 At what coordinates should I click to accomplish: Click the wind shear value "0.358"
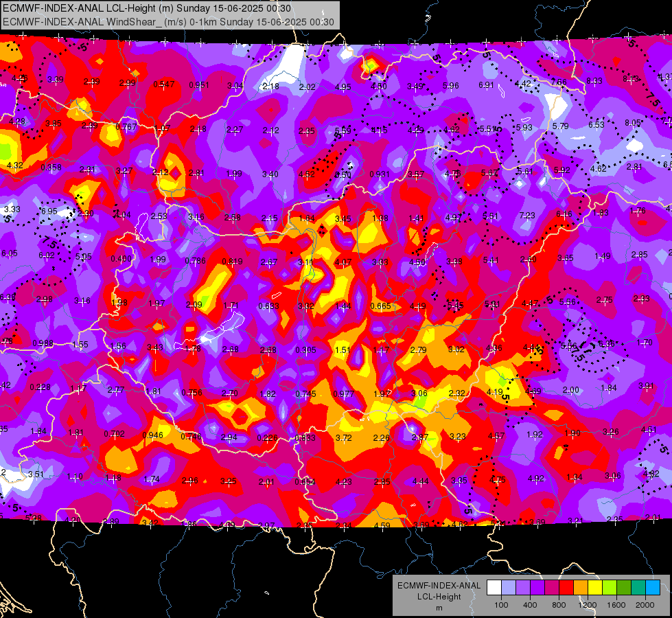click(x=51, y=168)
